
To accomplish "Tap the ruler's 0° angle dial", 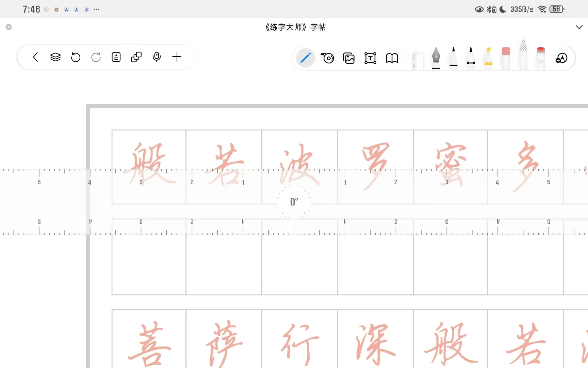I will pyautogui.click(x=294, y=202).
